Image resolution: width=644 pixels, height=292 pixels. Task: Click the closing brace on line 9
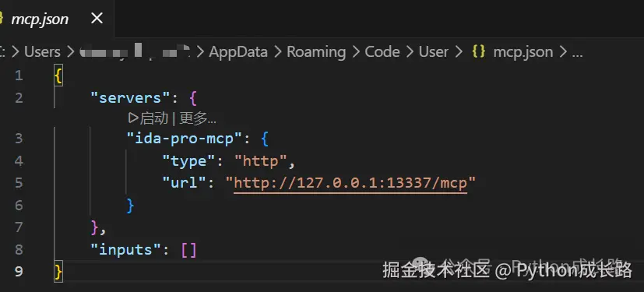click(x=58, y=272)
